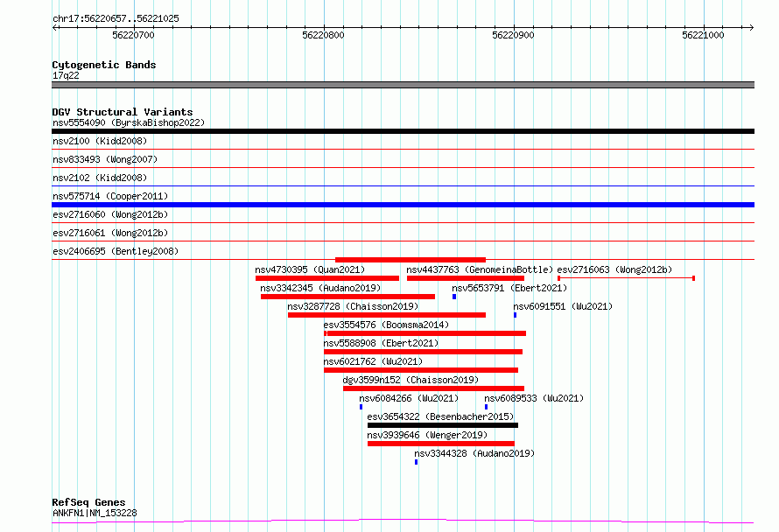Select the nsv6091551 (Wu2021) label
Viewport: 779px width, 532px height.
[563, 306]
